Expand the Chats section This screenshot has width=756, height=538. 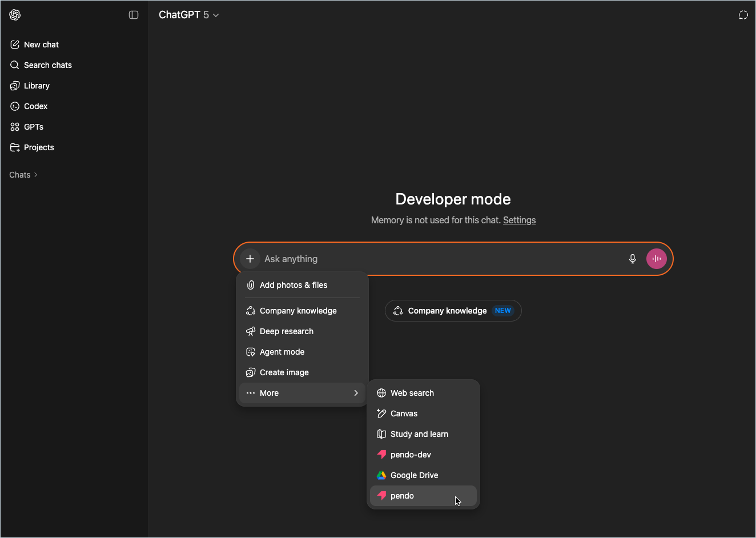pyautogui.click(x=23, y=175)
